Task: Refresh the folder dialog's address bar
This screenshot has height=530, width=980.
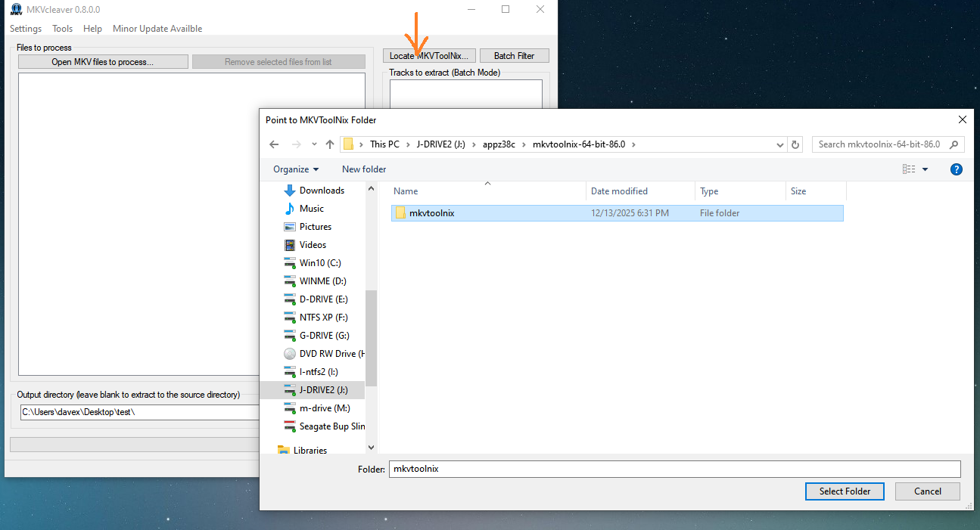Action: (x=795, y=144)
